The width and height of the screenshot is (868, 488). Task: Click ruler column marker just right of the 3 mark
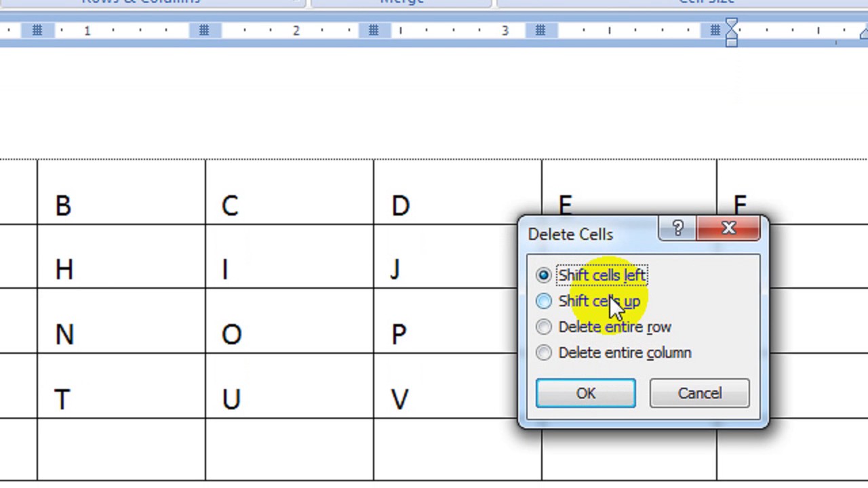(x=540, y=30)
